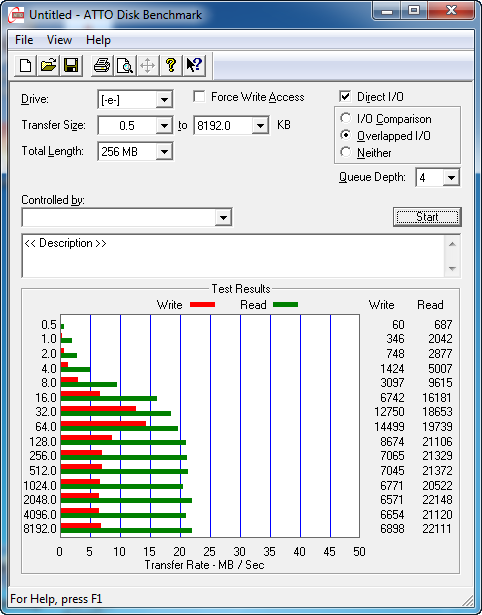The image size is (482, 615).
Task: Open the View menu
Action: coord(59,40)
